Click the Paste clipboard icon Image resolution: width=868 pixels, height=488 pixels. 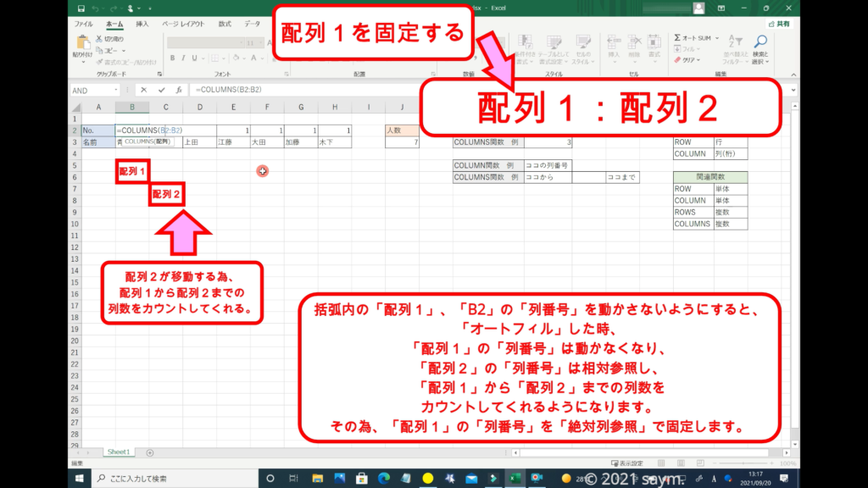(x=83, y=42)
